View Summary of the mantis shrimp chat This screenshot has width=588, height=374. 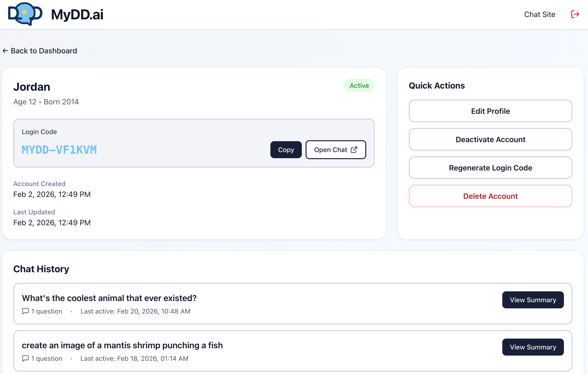533,347
